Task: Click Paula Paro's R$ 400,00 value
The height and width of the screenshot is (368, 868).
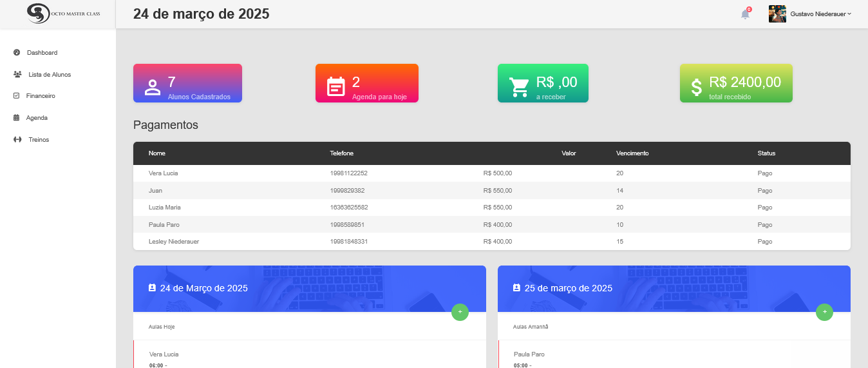Action: point(498,225)
